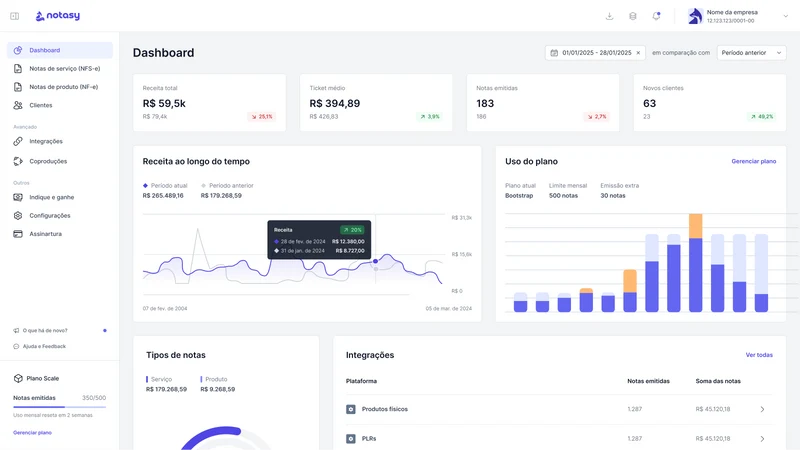Open the Período anterior dropdown
Image resolution: width=800 pixels, height=450 pixels.
[751, 53]
